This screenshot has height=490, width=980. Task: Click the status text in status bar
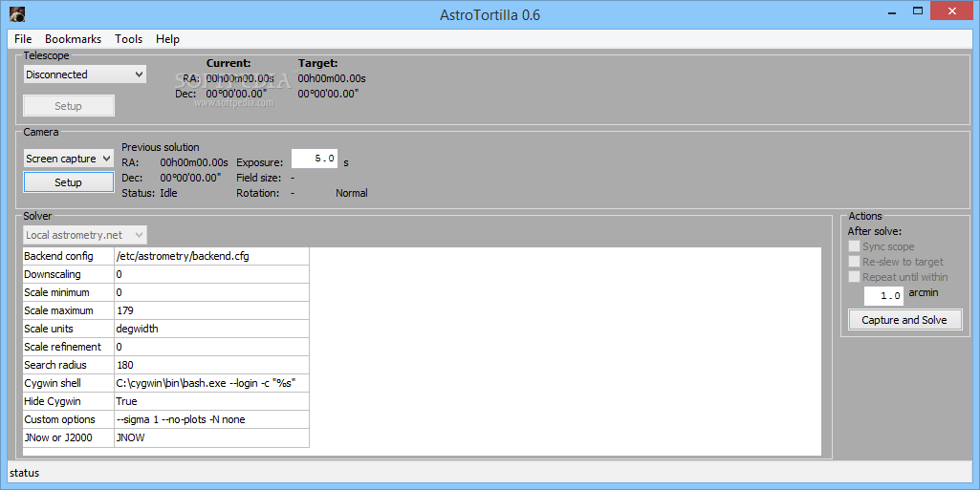(x=24, y=473)
